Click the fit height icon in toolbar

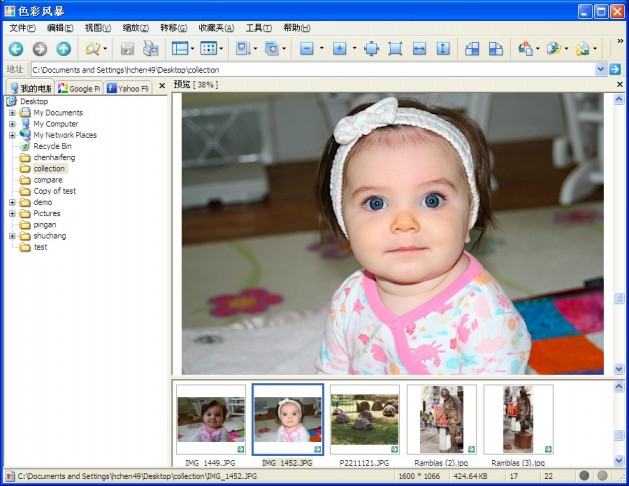443,48
